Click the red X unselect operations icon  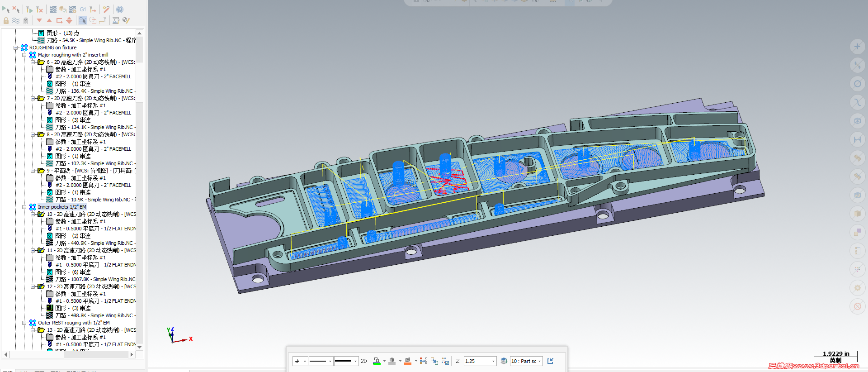pos(16,10)
